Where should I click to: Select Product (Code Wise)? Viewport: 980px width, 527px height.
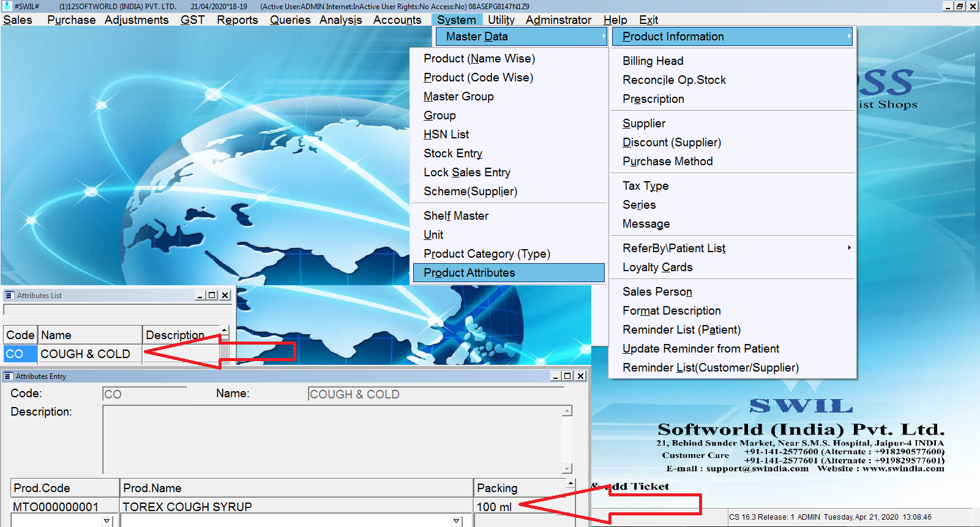point(478,78)
